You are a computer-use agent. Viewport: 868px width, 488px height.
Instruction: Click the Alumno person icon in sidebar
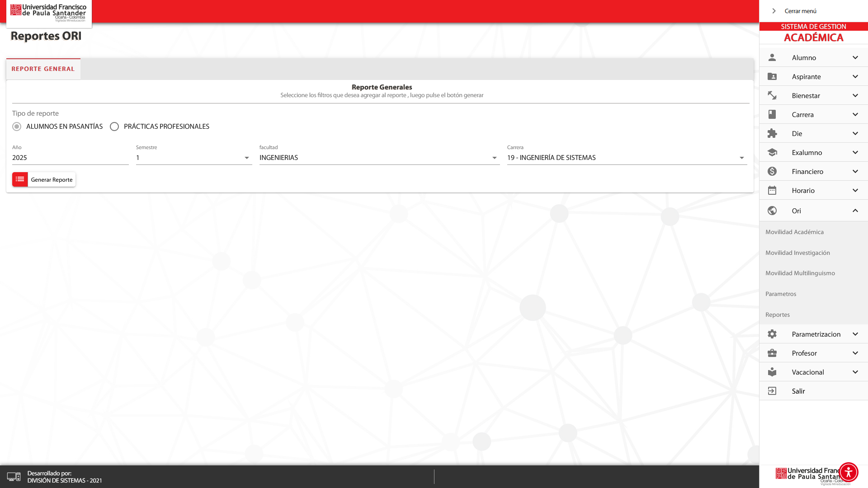pos(772,57)
